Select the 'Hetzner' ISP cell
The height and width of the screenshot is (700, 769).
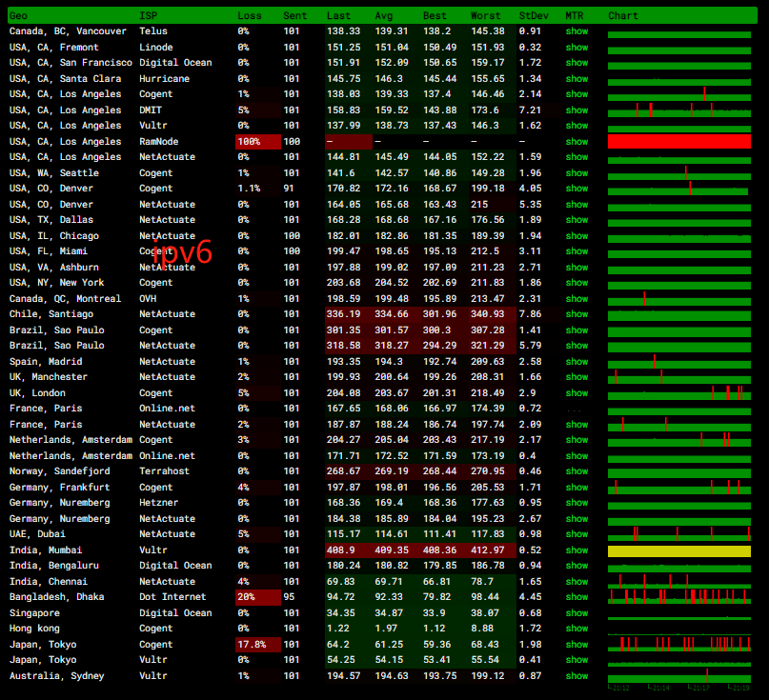(x=158, y=503)
